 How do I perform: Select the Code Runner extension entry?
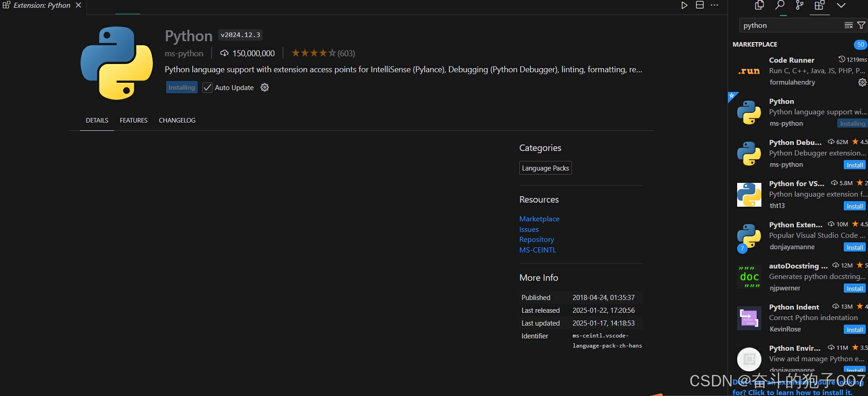coord(798,71)
